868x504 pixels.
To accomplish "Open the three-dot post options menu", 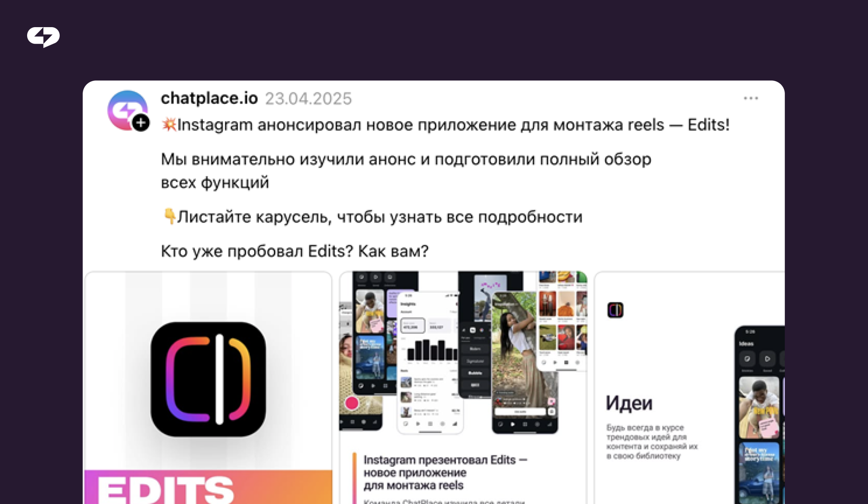I will (x=751, y=98).
